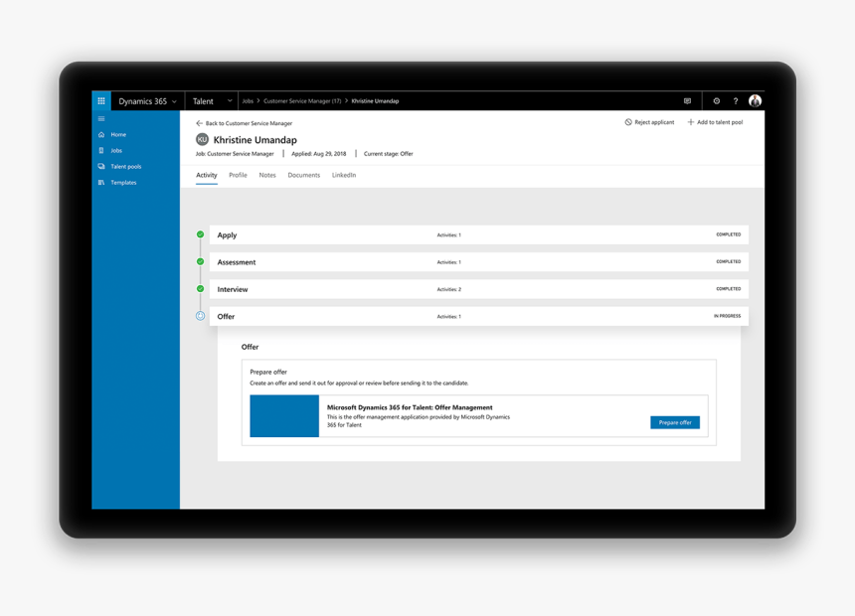The image size is (855, 616).
Task: Go to Home in the sidebar
Action: [x=118, y=135]
